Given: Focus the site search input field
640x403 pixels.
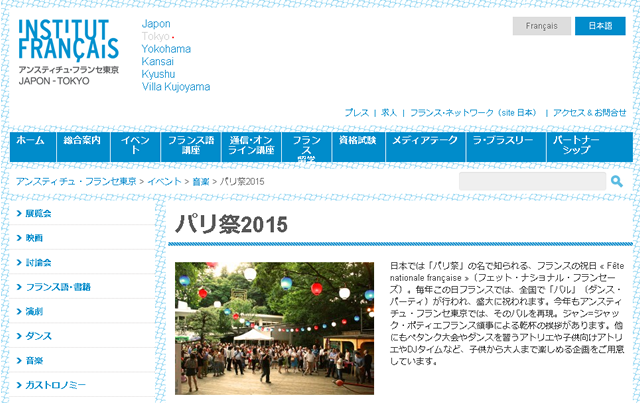Looking at the screenshot, I should coord(532,181).
